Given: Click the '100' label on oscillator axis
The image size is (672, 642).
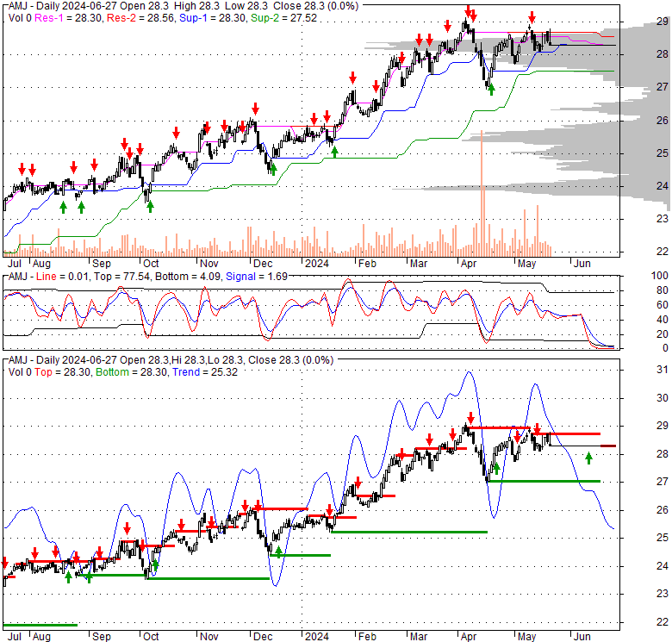Looking at the screenshot, I should pyautogui.click(x=660, y=276).
